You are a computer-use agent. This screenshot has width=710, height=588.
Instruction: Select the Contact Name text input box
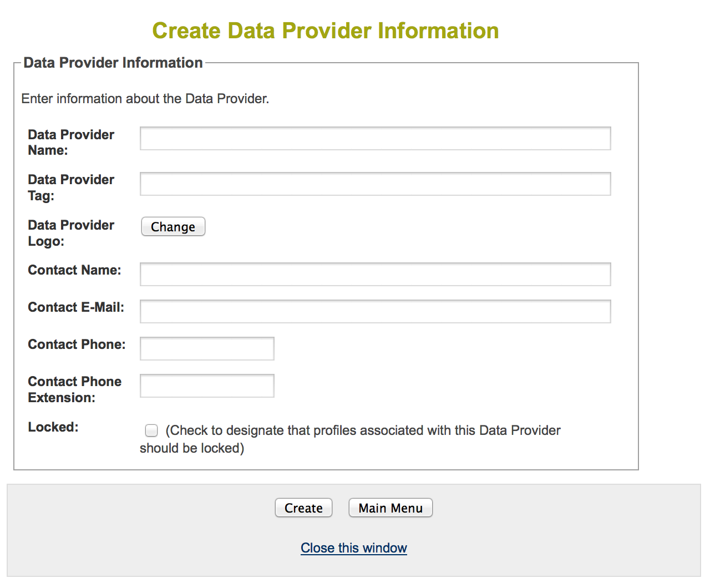[375, 275]
